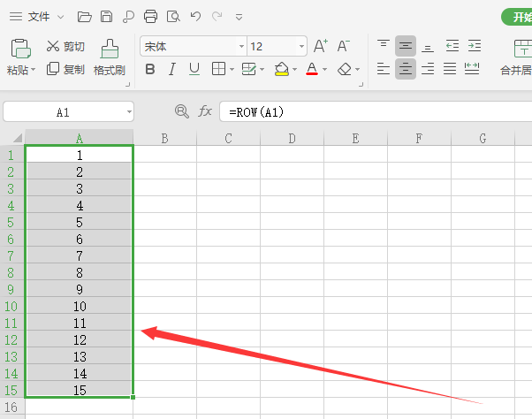Image resolution: width=532 pixels, height=419 pixels.
Task: Select column D header
Action: pyautogui.click(x=292, y=138)
